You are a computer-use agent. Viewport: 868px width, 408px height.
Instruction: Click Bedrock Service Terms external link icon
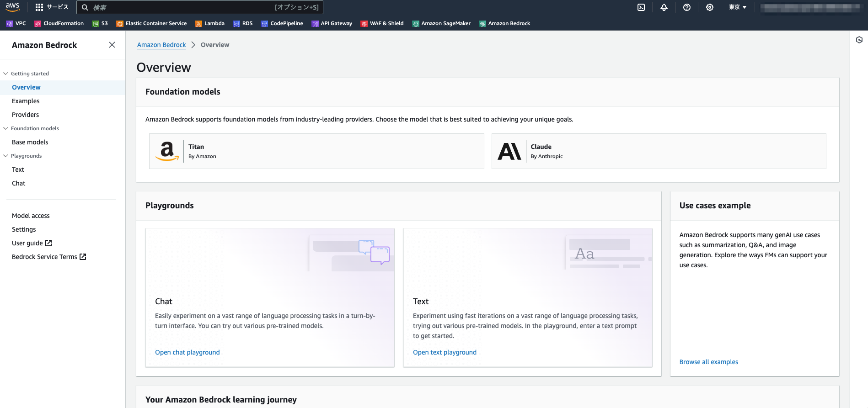click(83, 257)
